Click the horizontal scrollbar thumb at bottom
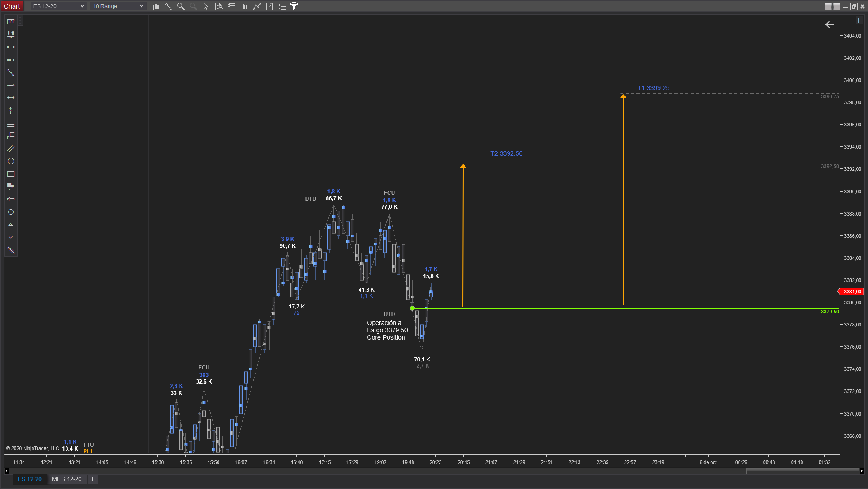The height and width of the screenshot is (489, 868). (802, 471)
